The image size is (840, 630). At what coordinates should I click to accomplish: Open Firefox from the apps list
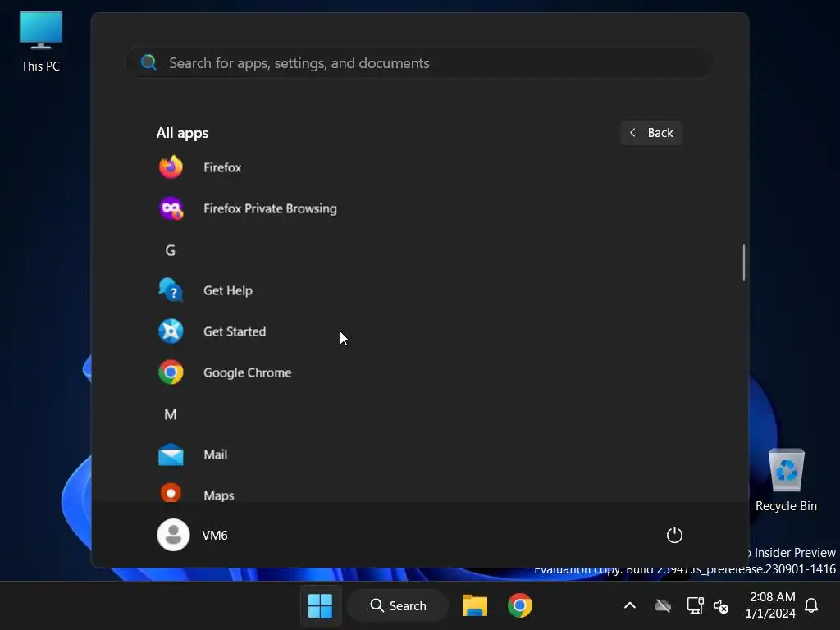418,167
